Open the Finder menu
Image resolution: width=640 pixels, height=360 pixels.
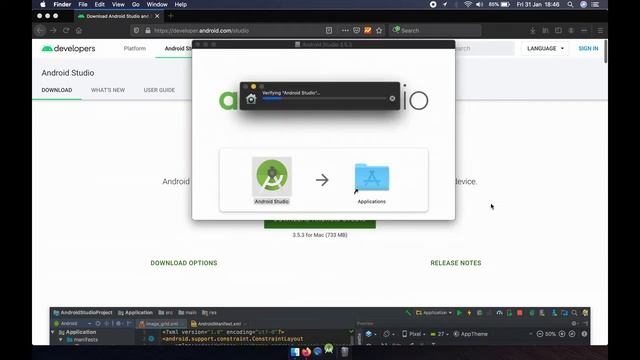pos(62,4)
